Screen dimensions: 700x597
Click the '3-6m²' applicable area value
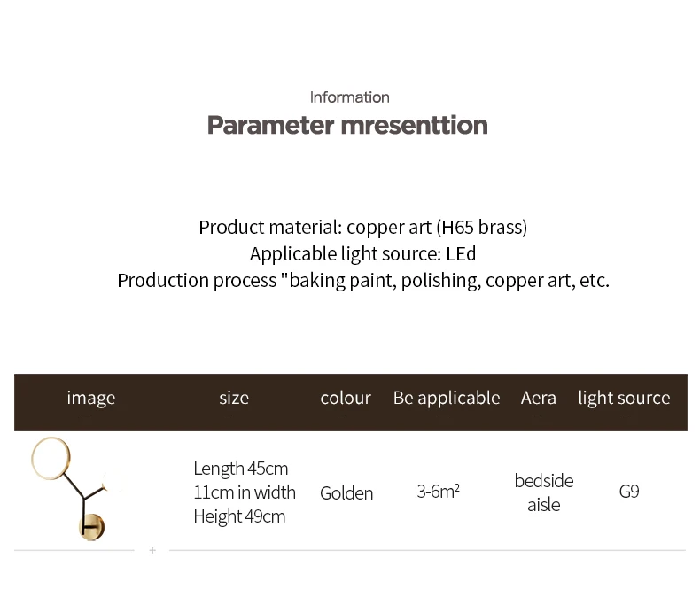point(438,492)
